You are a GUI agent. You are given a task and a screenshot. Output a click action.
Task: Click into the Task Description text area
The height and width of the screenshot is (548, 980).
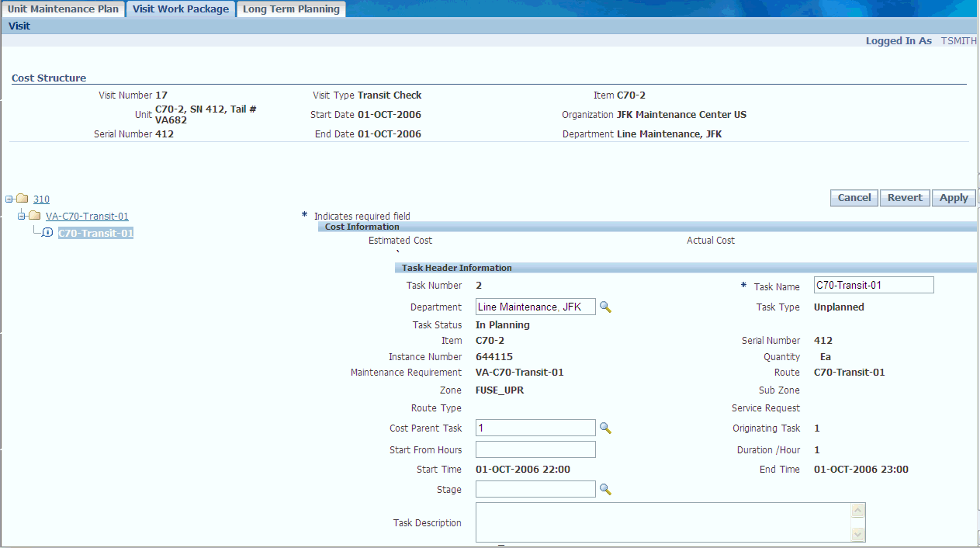click(x=663, y=522)
